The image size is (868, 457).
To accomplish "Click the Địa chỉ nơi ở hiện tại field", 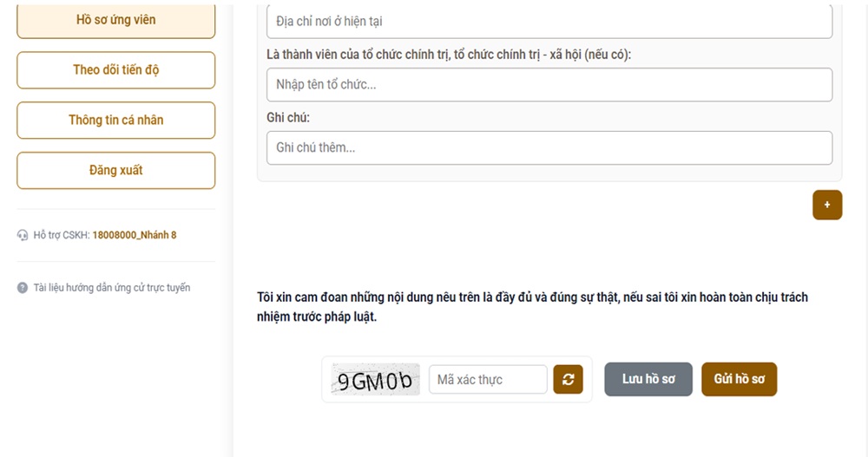I will [549, 21].
